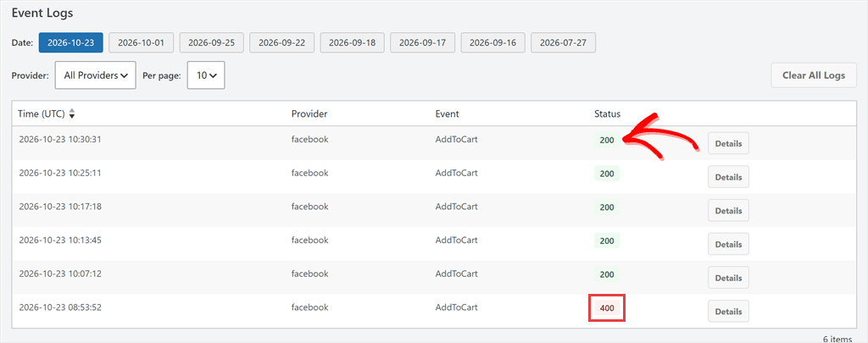This screenshot has height=343, width=868.
Task: Open the Per page dropdown showing 10
Action: click(x=206, y=75)
